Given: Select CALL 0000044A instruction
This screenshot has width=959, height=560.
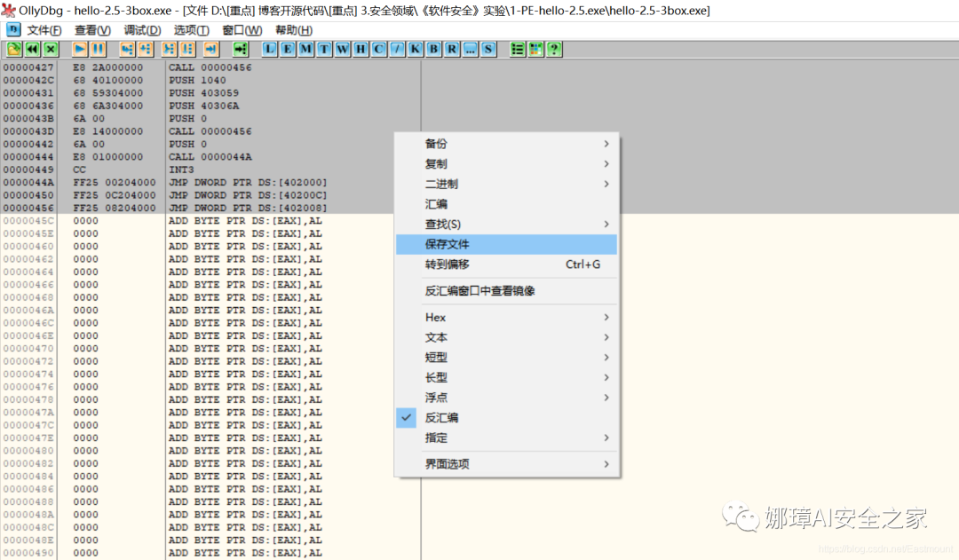Looking at the screenshot, I should point(211,156).
